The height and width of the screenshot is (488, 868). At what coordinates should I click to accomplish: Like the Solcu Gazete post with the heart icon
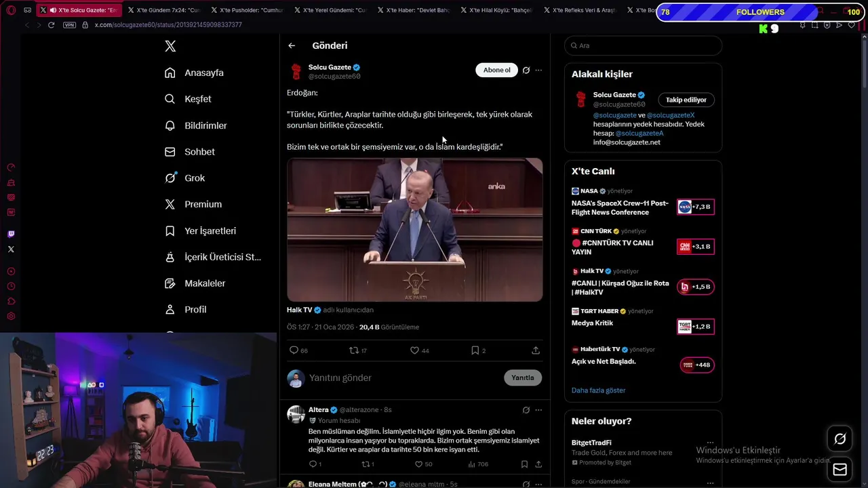point(414,350)
